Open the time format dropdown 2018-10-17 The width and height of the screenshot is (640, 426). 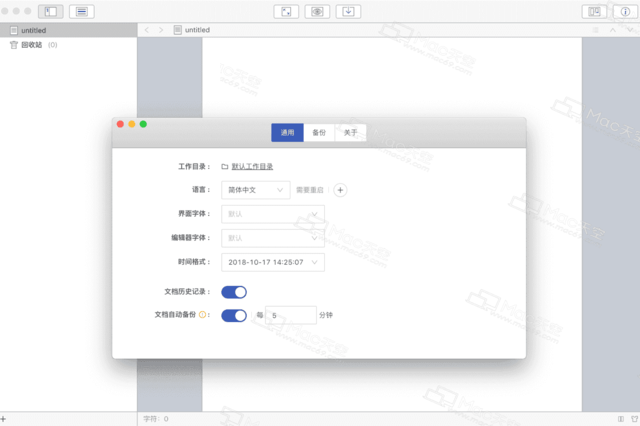273,262
